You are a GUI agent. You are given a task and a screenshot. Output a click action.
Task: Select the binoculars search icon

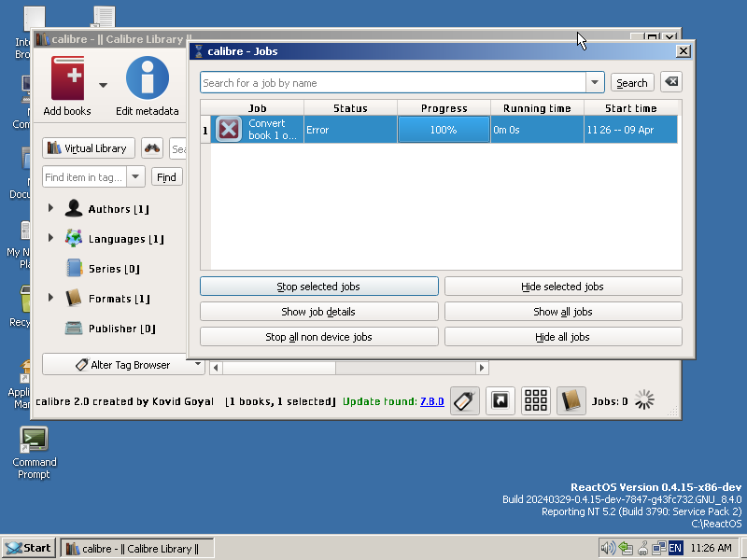click(x=151, y=147)
